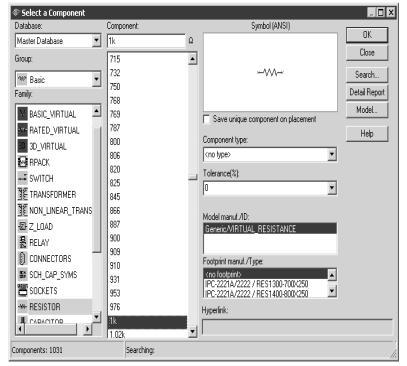
Task: Select the NON_LINEAR_TRANS family icon
Action: point(22,210)
